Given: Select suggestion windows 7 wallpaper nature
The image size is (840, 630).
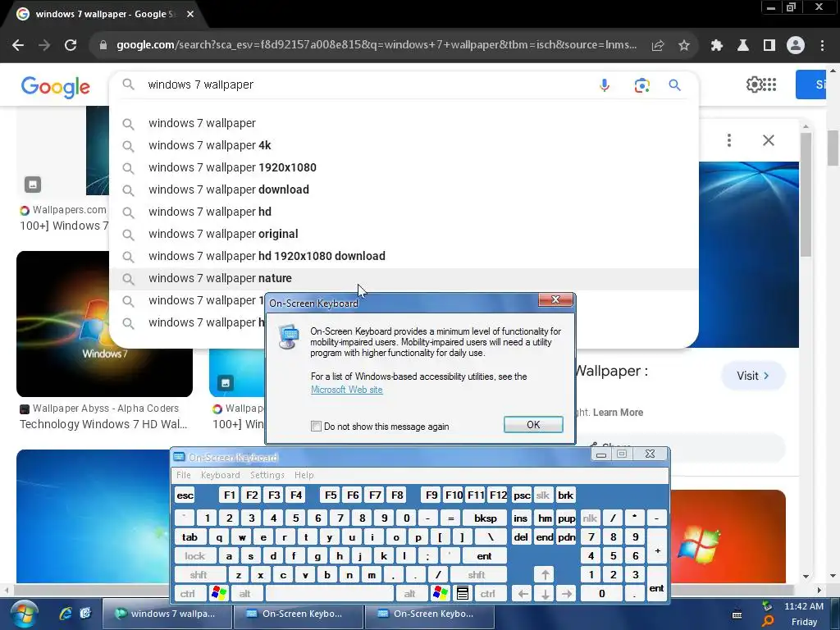Looking at the screenshot, I should click(404, 279).
